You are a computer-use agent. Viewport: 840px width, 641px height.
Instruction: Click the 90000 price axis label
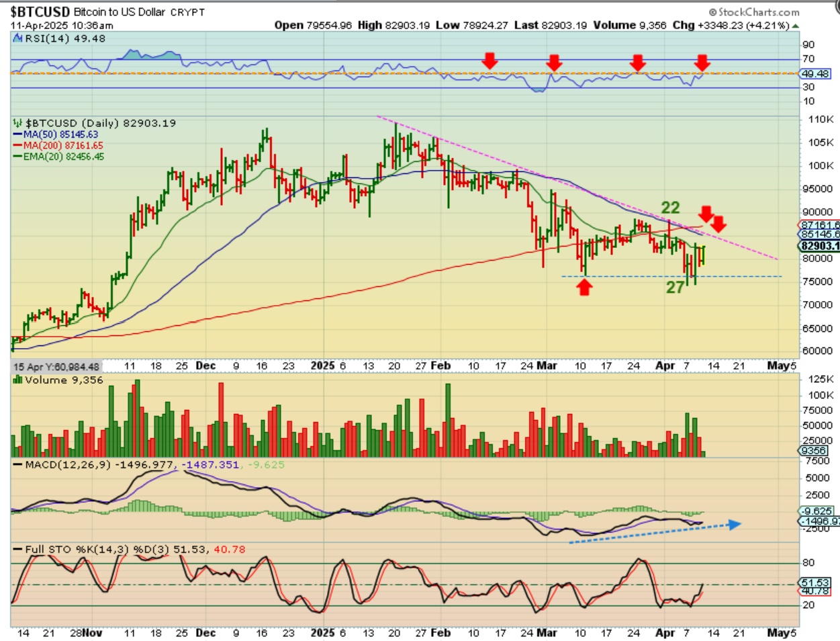tap(819, 212)
